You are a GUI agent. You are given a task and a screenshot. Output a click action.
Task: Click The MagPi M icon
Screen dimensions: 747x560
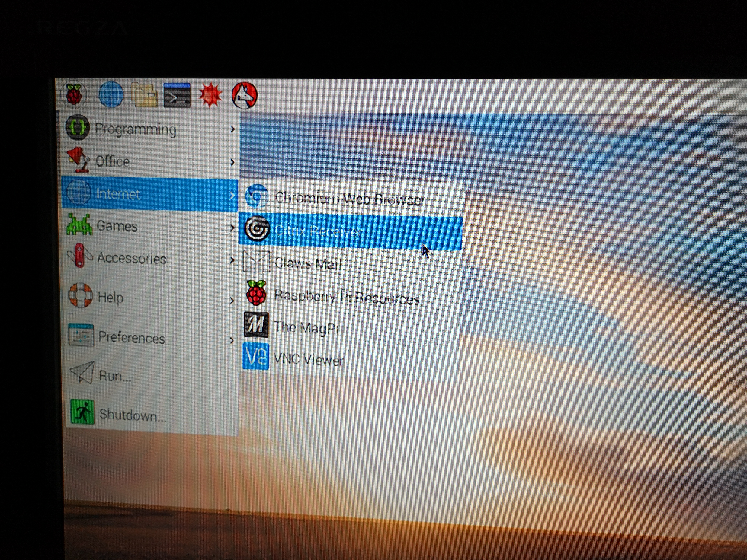pos(256,325)
